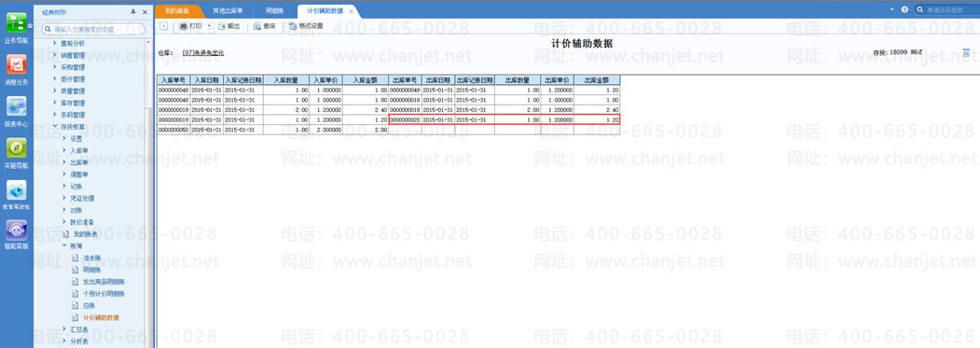980x348 pixels.
Task: Select the 计价辅助数据 tab
Action: 325,11
